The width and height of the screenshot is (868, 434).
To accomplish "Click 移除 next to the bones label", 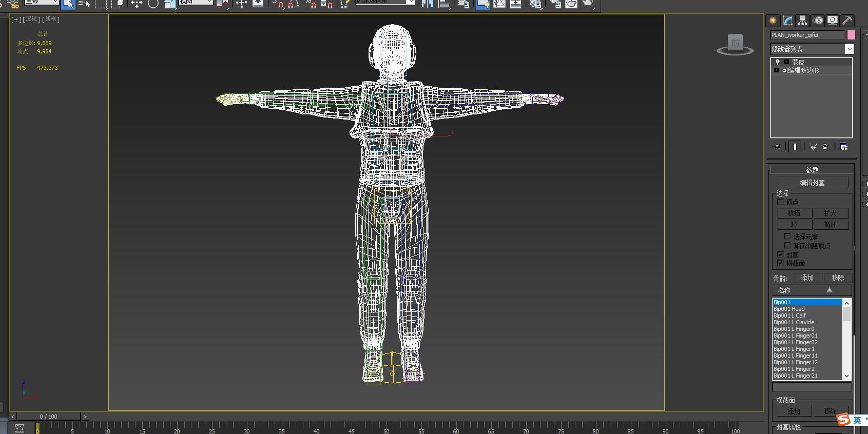I will [838, 278].
